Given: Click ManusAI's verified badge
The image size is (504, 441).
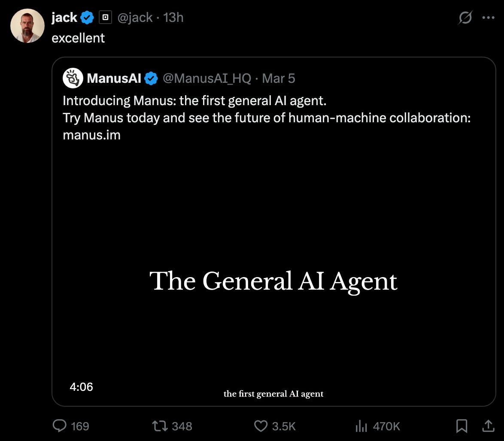Looking at the screenshot, I should pyautogui.click(x=151, y=78).
